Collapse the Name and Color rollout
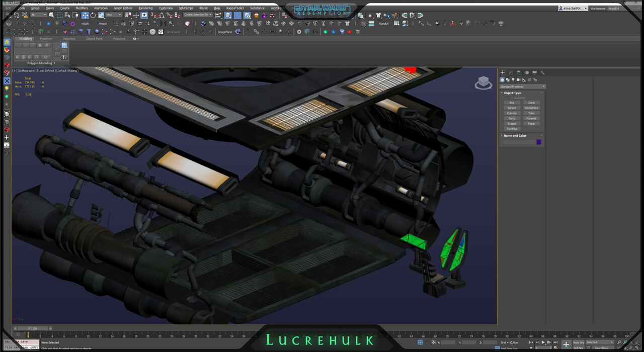Viewport: 644px width, 352px height. click(x=515, y=136)
